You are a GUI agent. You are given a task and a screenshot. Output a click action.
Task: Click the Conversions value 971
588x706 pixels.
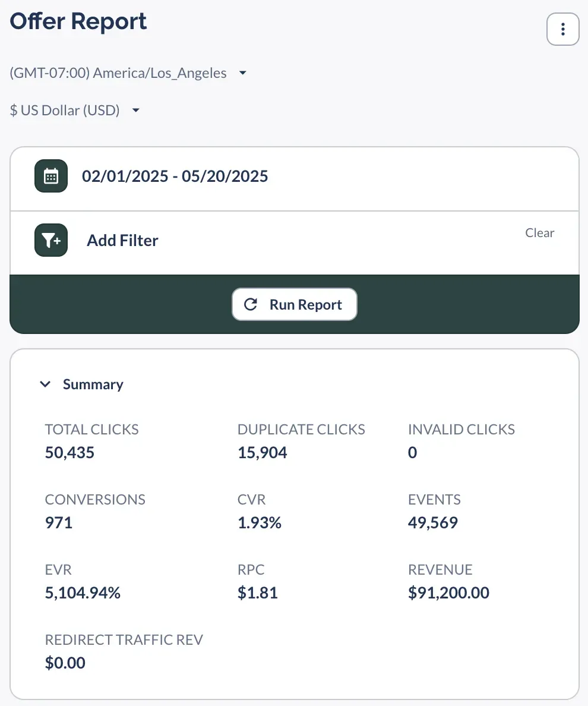click(59, 523)
